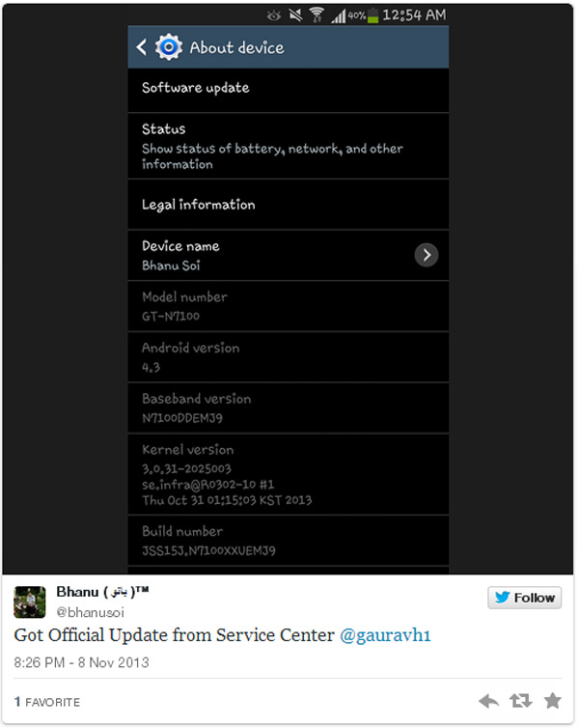Click the muted sound icon in status bar

pyautogui.click(x=294, y=14)
